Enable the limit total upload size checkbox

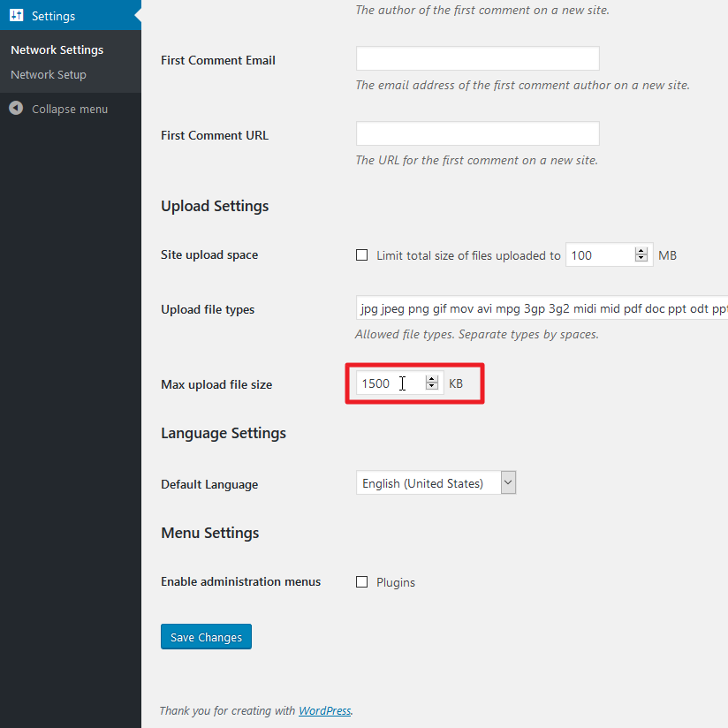[361, 255]
